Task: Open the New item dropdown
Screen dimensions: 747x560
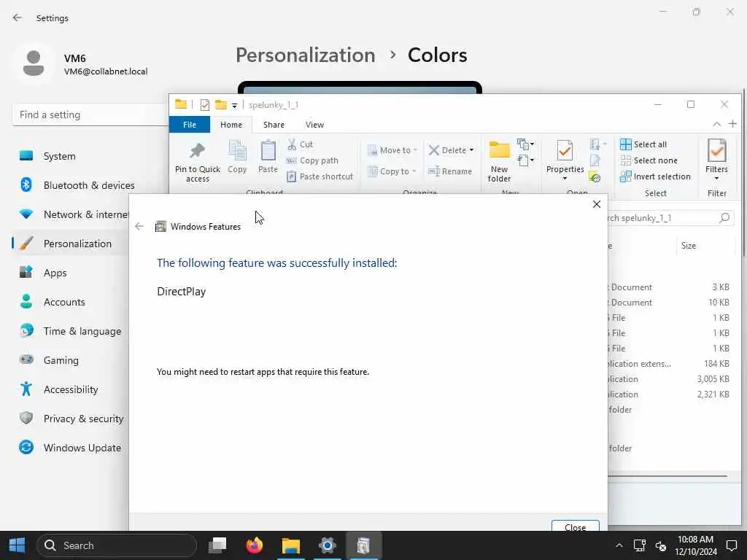Action: (525, 144)
